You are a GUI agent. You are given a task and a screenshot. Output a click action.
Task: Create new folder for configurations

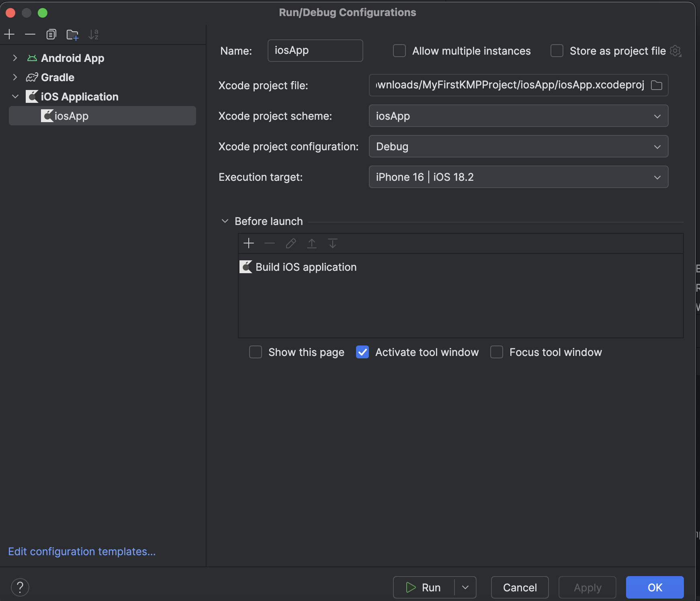(72, 35)
